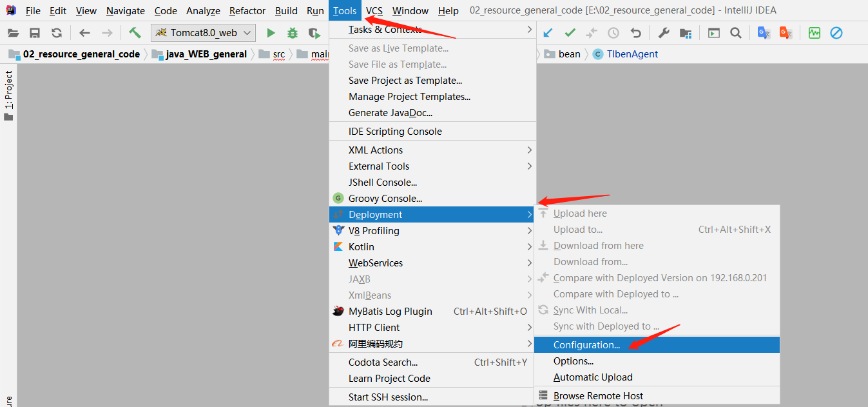Open JShell Console
The width and height of the screenshot is (868, 407).
432,183
